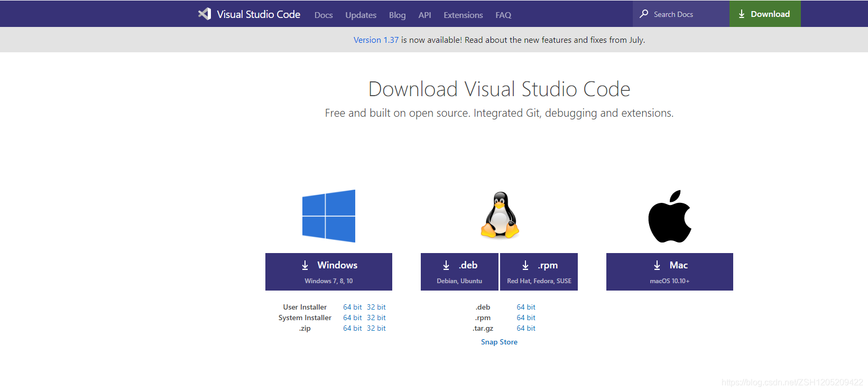This screenshot has height=392, width=868.
Task: Open the FAQ navigation link
Action: click(503, 15)
